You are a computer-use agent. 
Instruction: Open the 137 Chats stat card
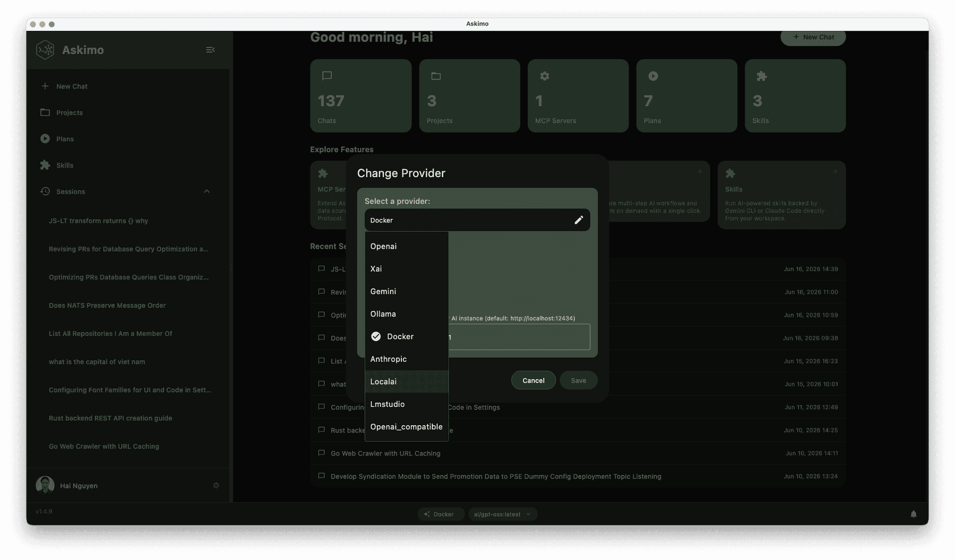(x=361, y=96)
